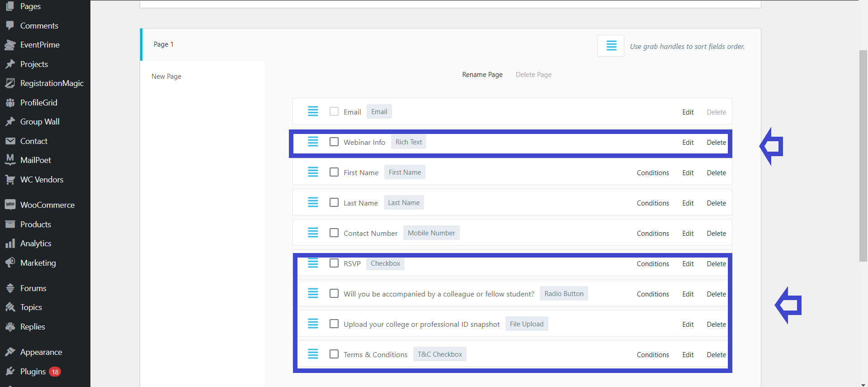
Task: Switch to the Page 1 tab
Action: [x=164, y=44]
